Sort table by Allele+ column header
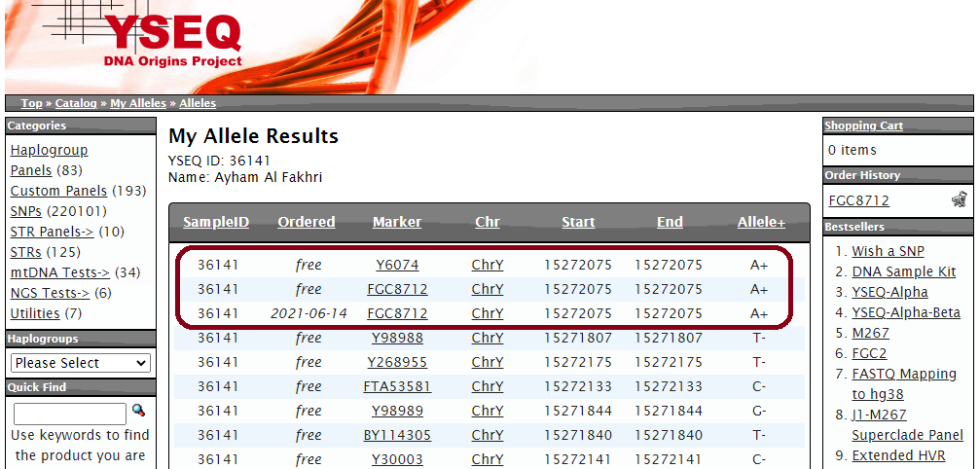Viewport: 980px width, 469px height. pos(761,223)
